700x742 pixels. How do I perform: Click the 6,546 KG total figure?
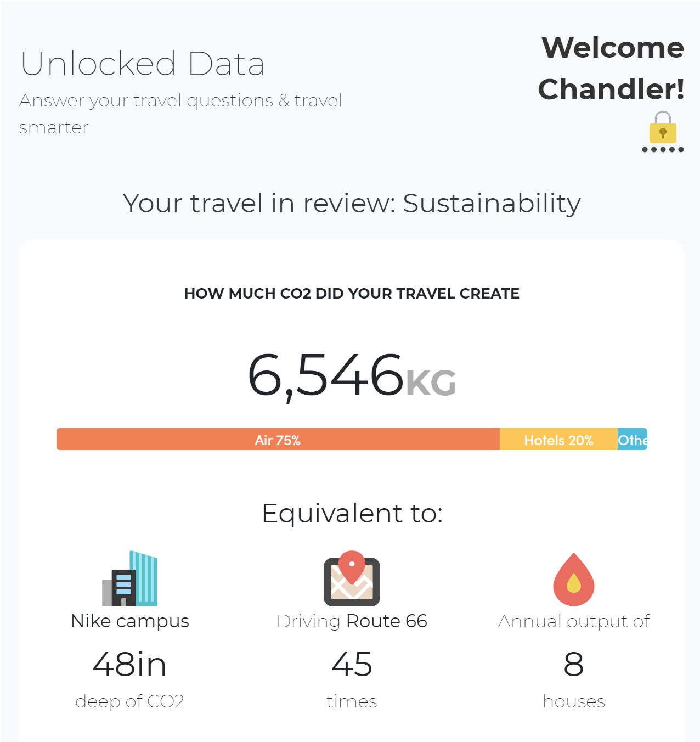352,376
